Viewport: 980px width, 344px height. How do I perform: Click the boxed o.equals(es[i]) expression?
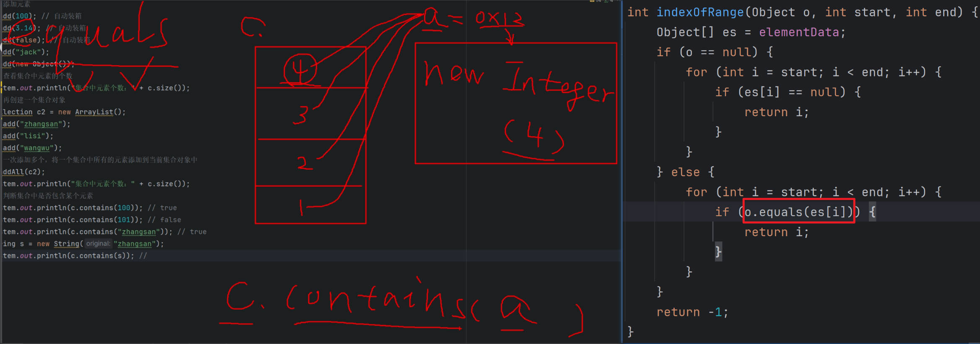click(x=798, y=212)
